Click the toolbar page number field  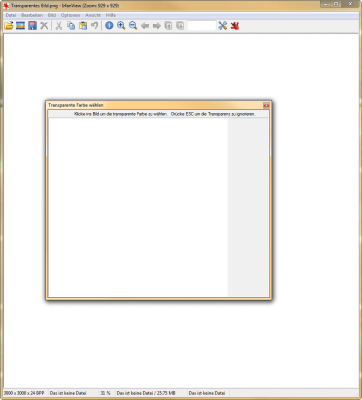[x=202, y=26]
